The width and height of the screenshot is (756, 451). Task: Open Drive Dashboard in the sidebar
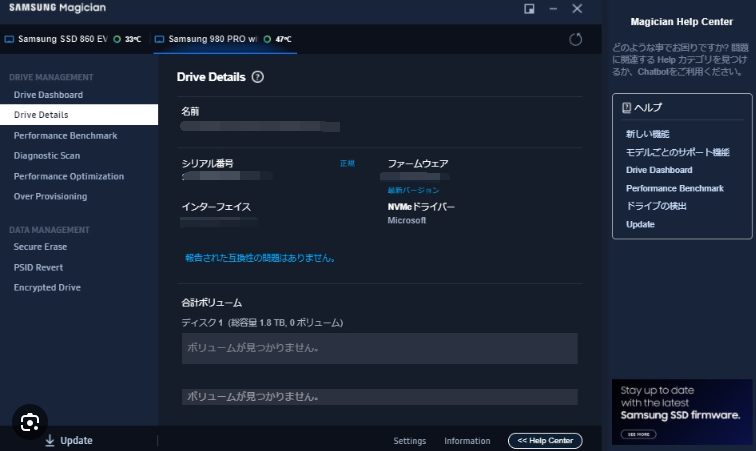[x=48, y=95]
